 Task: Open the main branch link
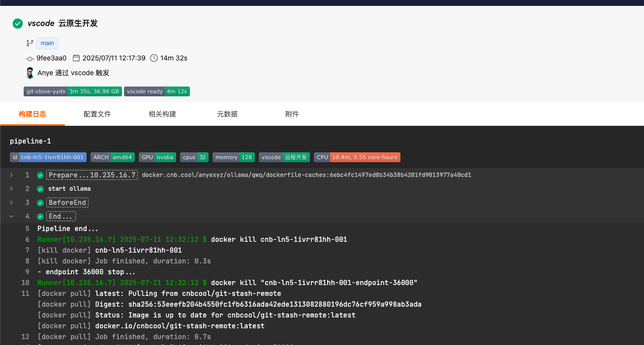pos(47,43)
